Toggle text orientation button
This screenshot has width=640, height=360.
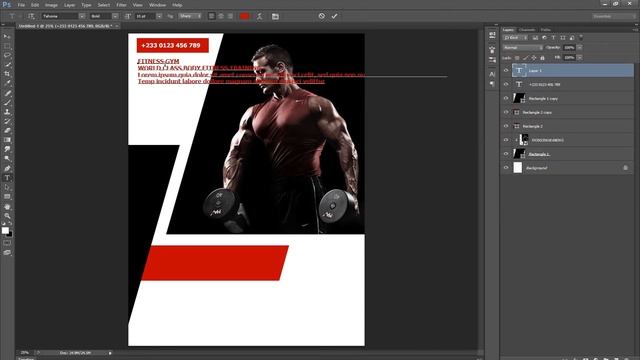coord(31,16)
